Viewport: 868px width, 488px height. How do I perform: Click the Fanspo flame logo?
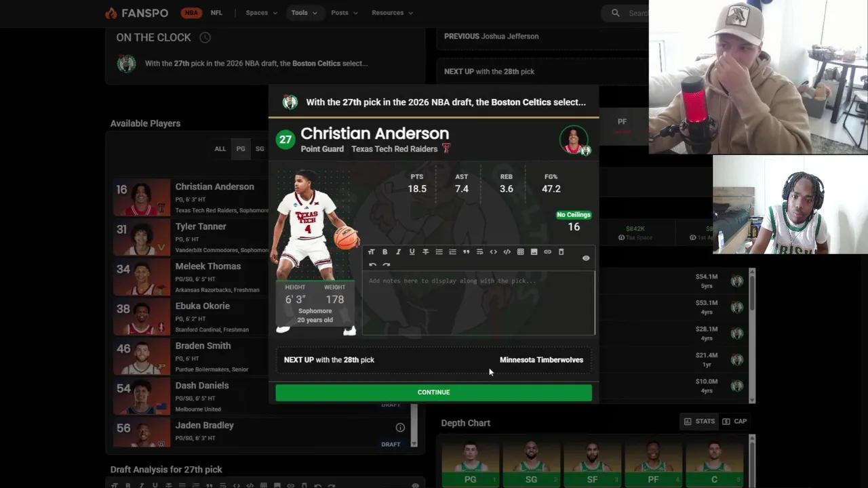coord(111,13)
